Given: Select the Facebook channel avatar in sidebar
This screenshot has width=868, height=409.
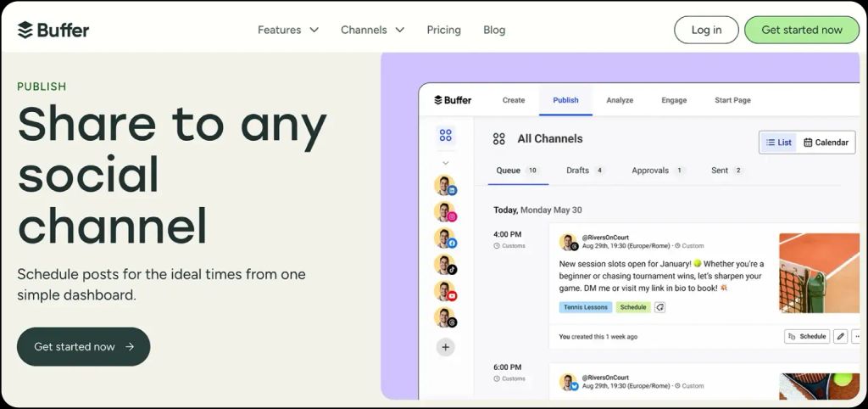Looking at the screenshot, I should [x=445, y=238].
